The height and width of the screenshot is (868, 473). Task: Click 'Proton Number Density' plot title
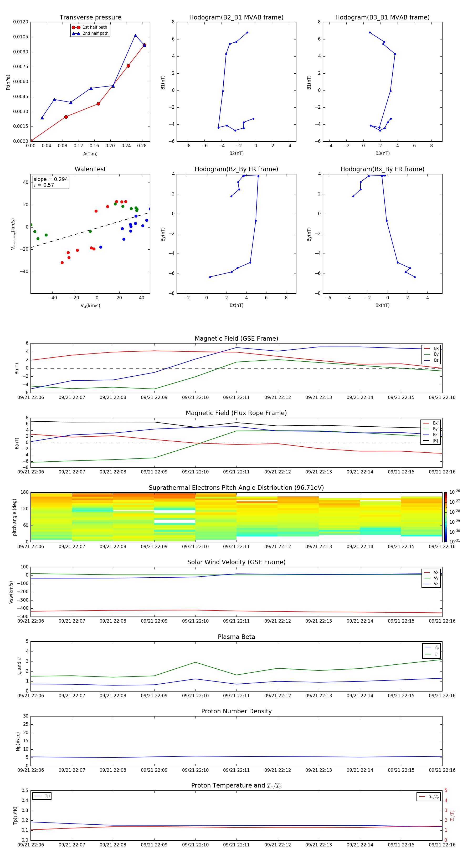tap(236, 711)
